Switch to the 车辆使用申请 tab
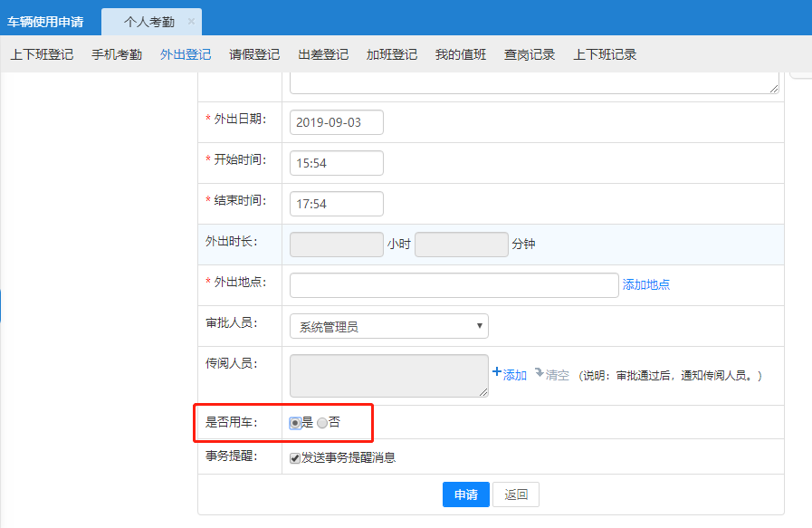The image size is (812, 528). coord(45,21)
